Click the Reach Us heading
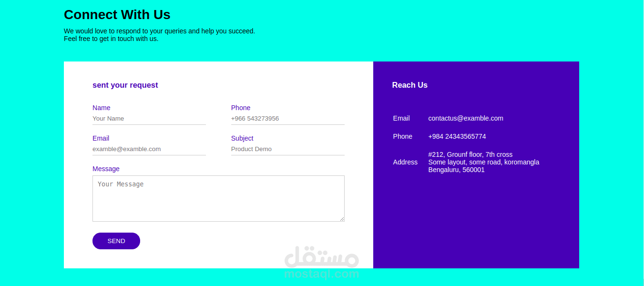 pyautogui.click(x=410, y=85)
